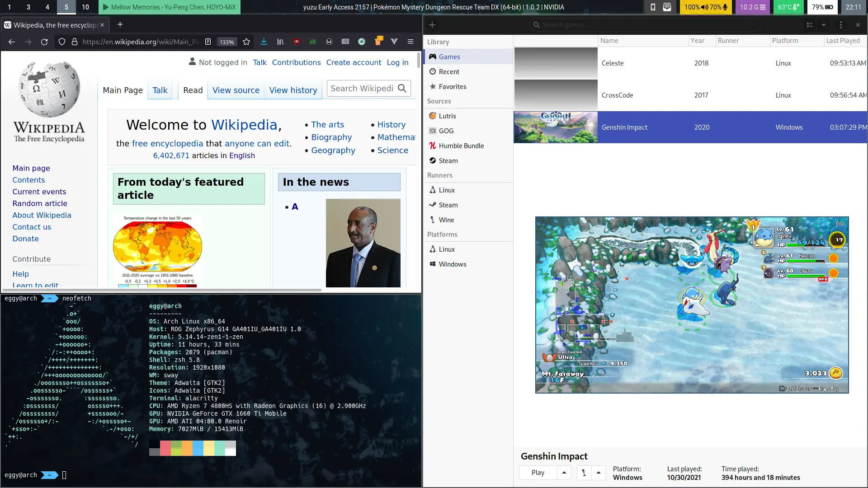
Task: Select the GOG source in library
Action: [446, 131]
